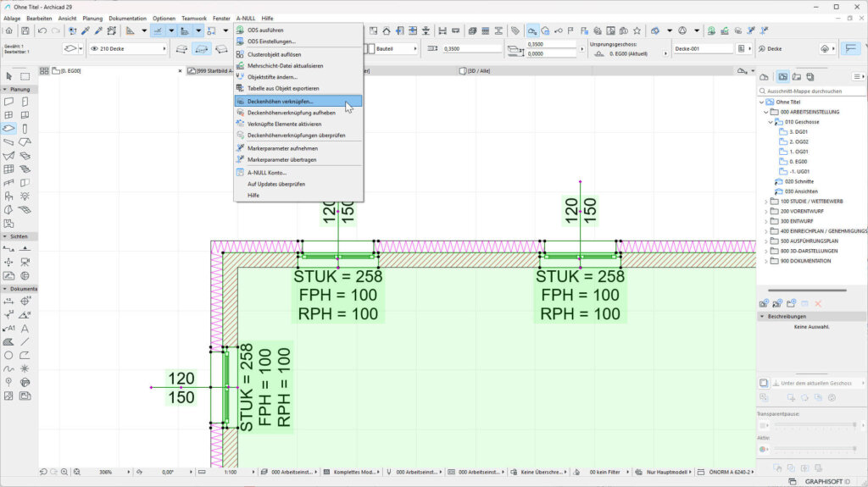
Task: Toggle trace reference checkbox icon
Action: tap(764, 383)
